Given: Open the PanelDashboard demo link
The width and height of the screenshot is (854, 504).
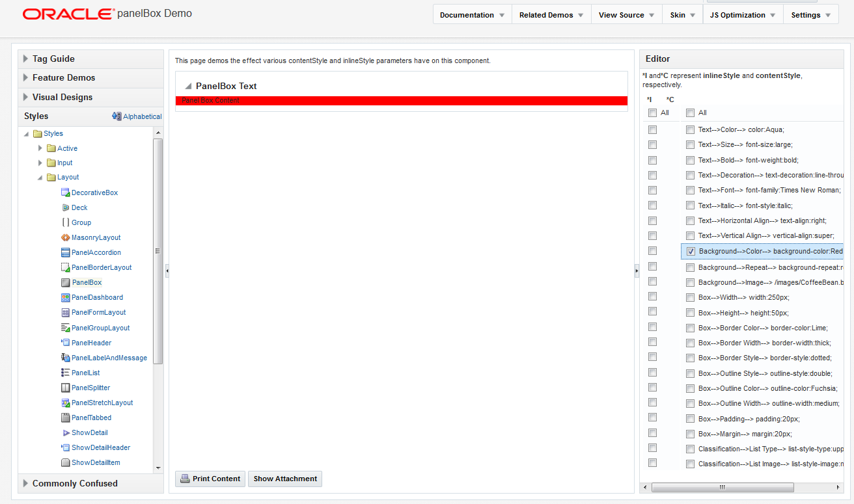Looking at the screenshot, I should pyautogui.click(x=97, y=297).
